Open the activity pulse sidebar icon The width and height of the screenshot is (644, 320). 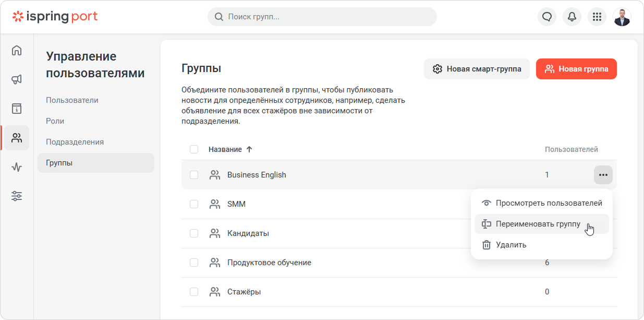pos(17,167)
